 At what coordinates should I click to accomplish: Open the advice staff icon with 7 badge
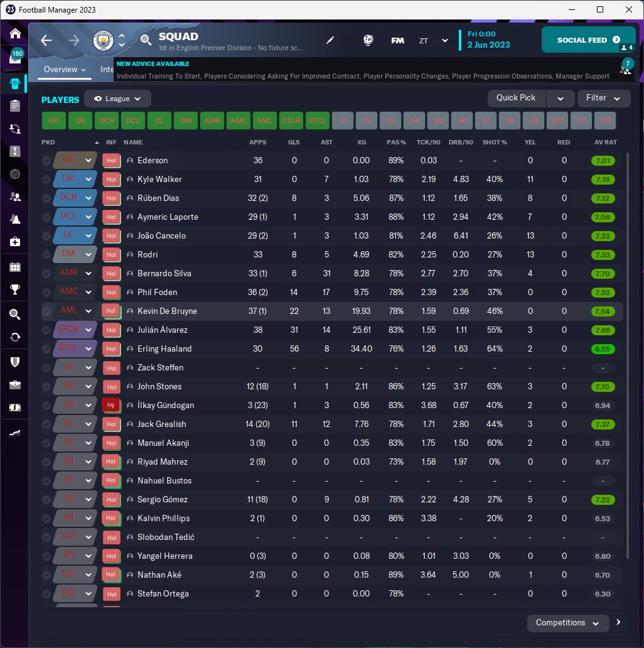(626, 67)
